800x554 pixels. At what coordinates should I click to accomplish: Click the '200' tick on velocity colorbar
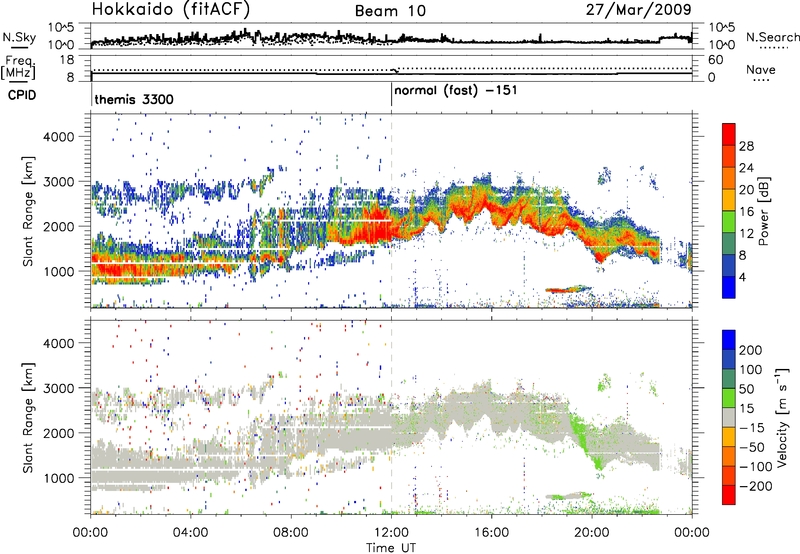(751, 350)
